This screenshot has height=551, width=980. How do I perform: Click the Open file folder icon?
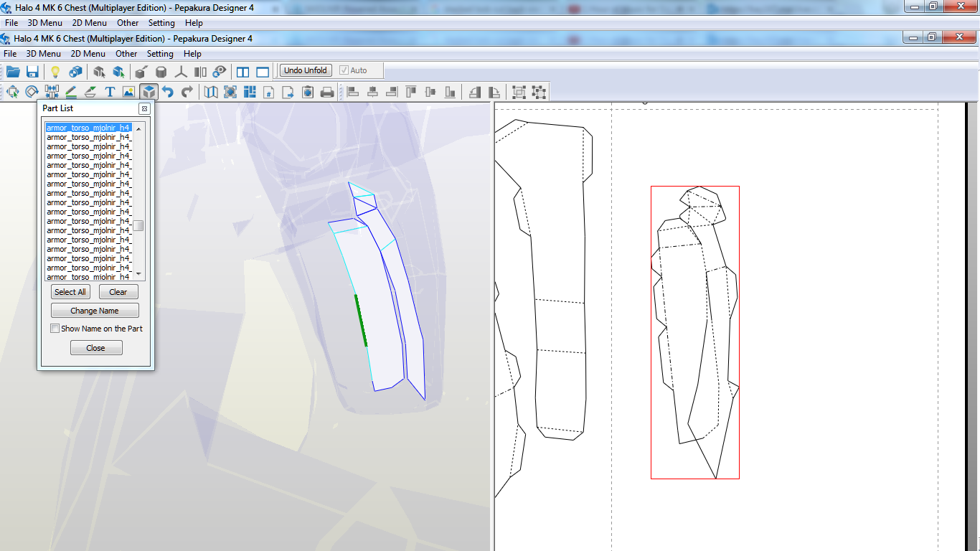[13, 72]
